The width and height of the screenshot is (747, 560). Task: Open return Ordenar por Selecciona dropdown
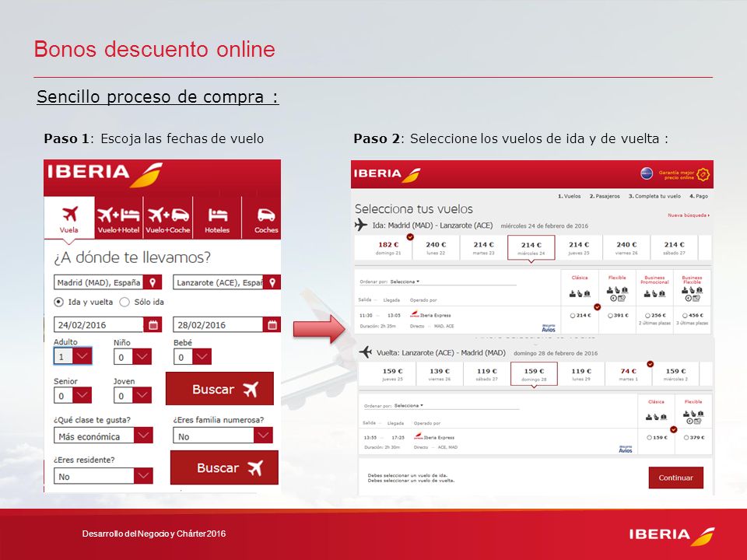pos(409,406)
